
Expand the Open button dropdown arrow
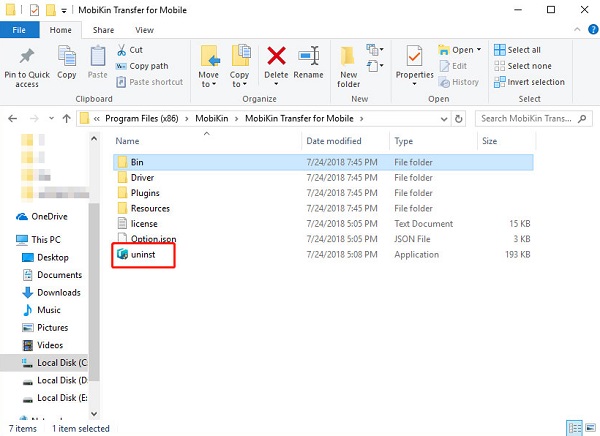click(479, 50)
